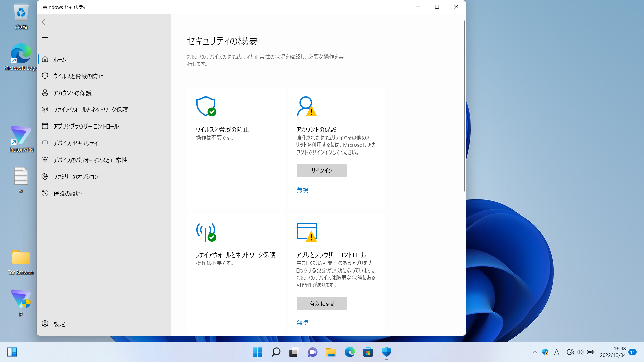Dismiss the account protection warning via 無視
Viewport: 644px width, 362px height.
point(302,190)
